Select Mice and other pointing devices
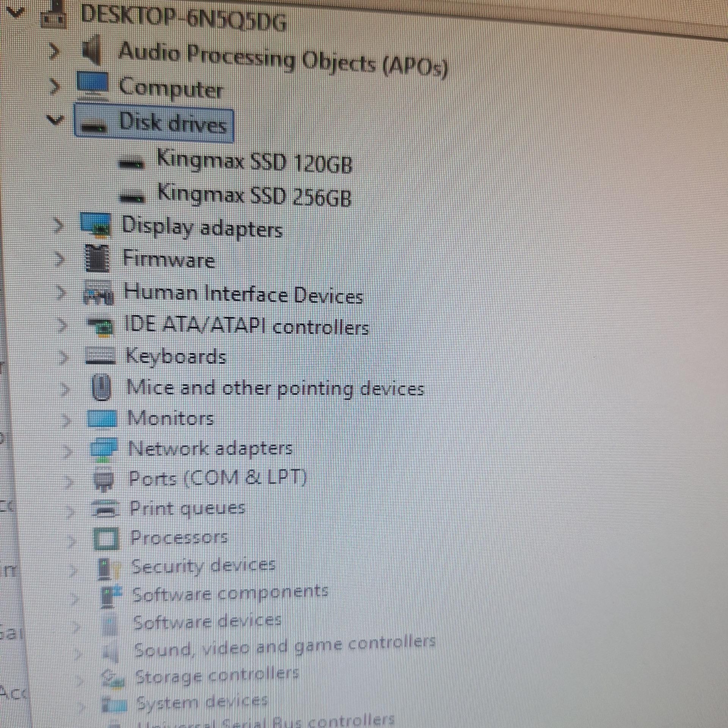Viewport: 728px width, 728px height. (x=275, y=388)
